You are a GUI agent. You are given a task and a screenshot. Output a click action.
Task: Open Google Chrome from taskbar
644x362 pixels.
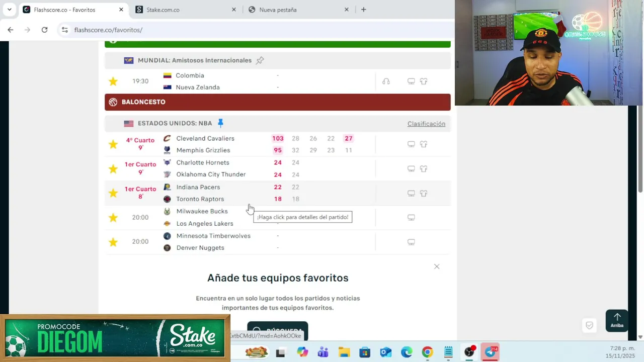427,352
